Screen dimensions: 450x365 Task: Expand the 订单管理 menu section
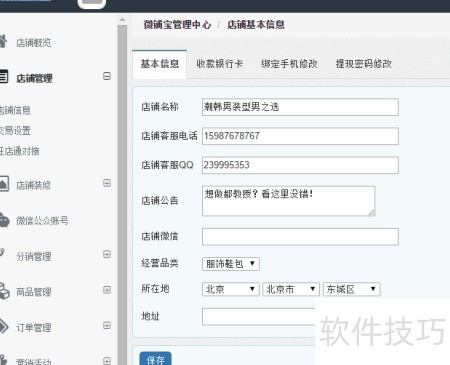107,326
